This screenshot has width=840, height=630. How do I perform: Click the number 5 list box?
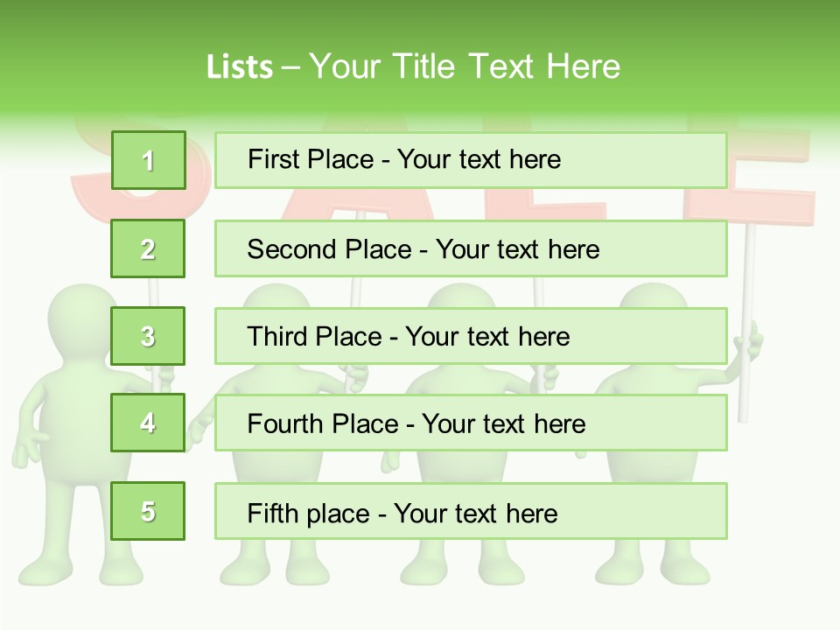point(148,511)
